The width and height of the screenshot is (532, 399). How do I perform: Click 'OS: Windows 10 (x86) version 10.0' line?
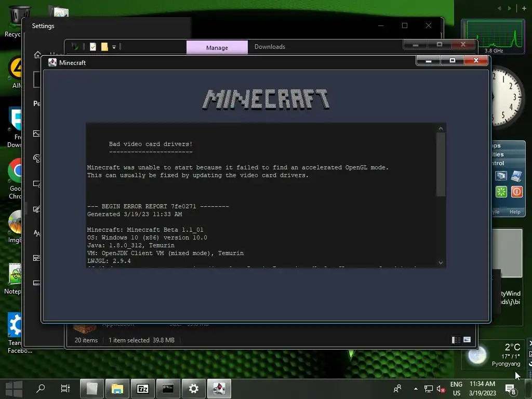coord(147,237)
